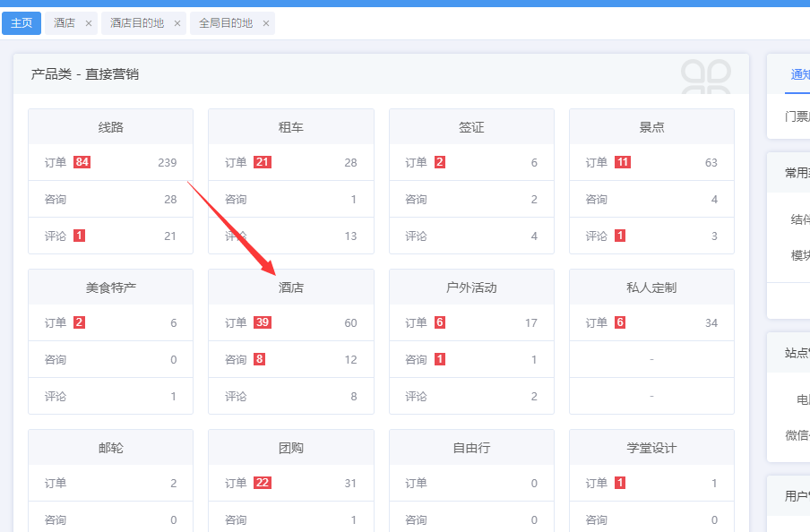The height and width of the screenshot is (532, 810).
Task: Click the red 39 badge in 酒店 orders
Action: click(x=263, y=322)
